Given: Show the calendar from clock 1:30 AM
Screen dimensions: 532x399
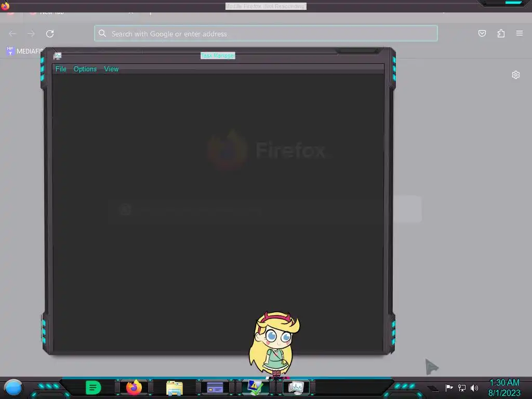Looking at the screenshot, I should (x=504, y=388).
